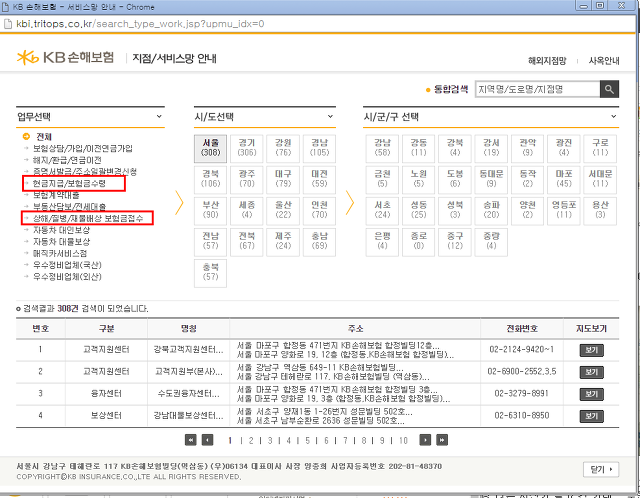Go to first page of results
The width and height of the screenshot is (640, 498).
click(191, 440)
